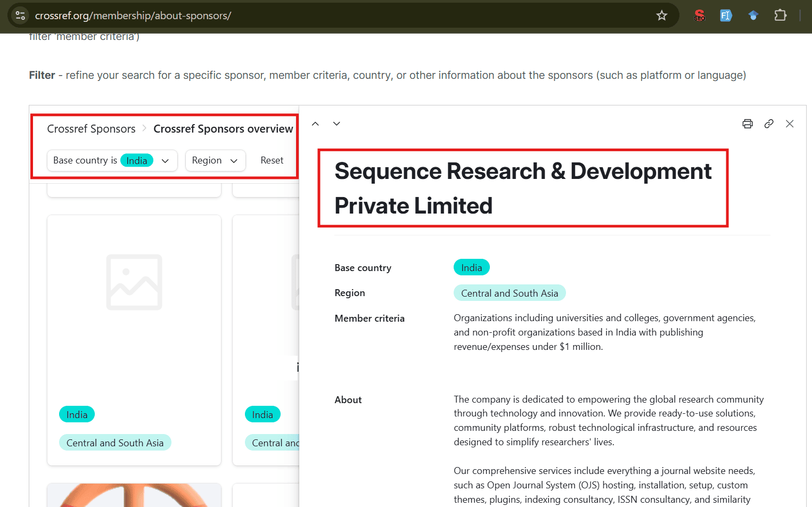Bookmark this page with the star icon
Screen dimensions: 812x507
pyautogui.click(x=662, y=15)
